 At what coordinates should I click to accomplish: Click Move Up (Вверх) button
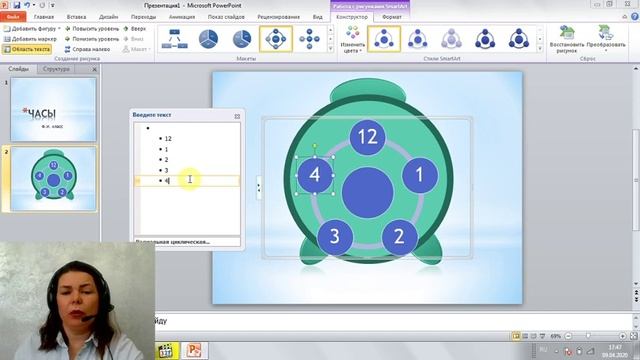pos(134,29)
